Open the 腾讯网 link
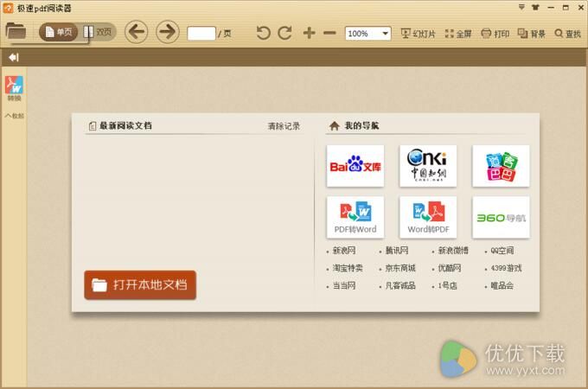The width and height of the screenshot is (588, 389). pos(397,251)
